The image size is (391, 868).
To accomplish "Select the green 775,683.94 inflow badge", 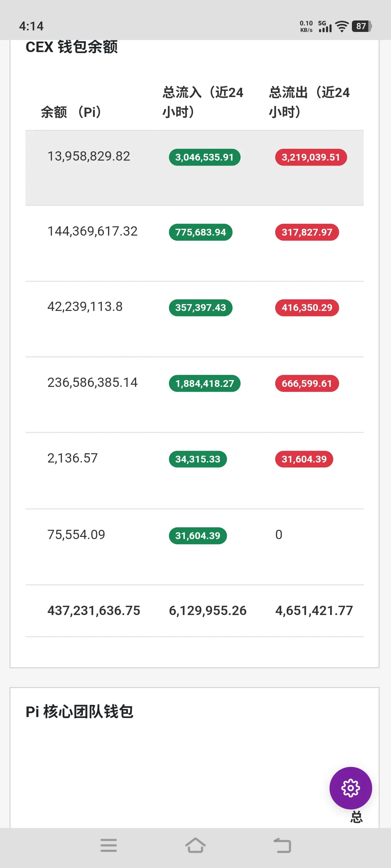I will pos(200,232).
